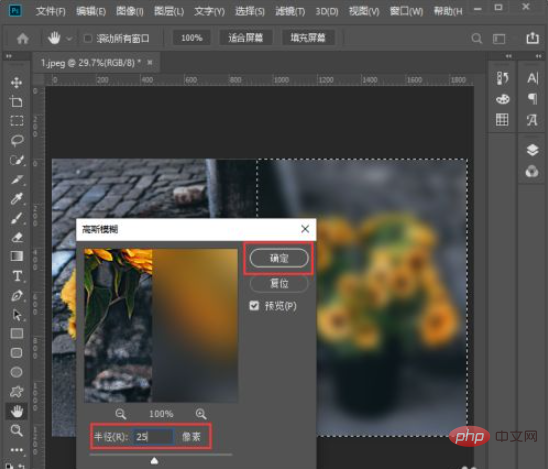Open the Layers panel icon
Image resolution: width=548 pixels, height=469 pixels.
coord(532,150)
